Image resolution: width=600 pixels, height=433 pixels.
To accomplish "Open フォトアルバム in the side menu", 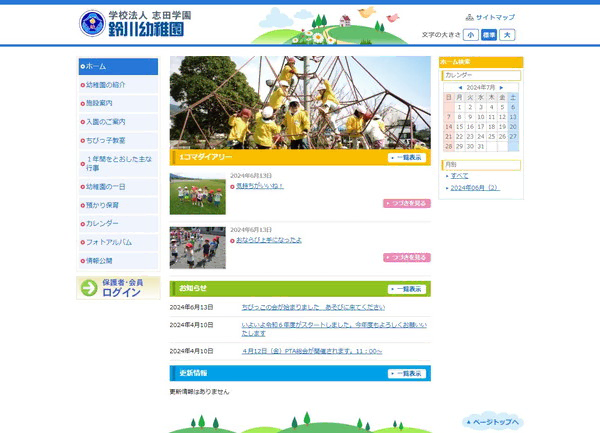I will 109,242.
